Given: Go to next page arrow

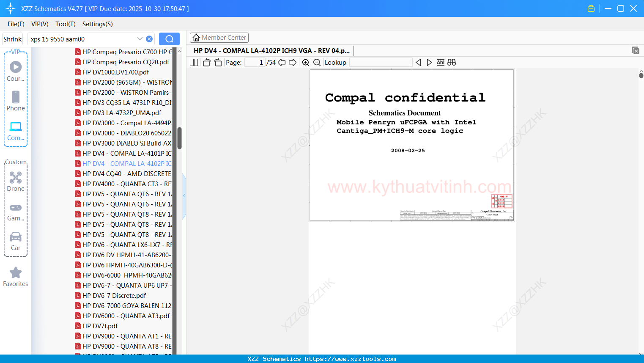Looking at the screenshot, I should 293,62.
